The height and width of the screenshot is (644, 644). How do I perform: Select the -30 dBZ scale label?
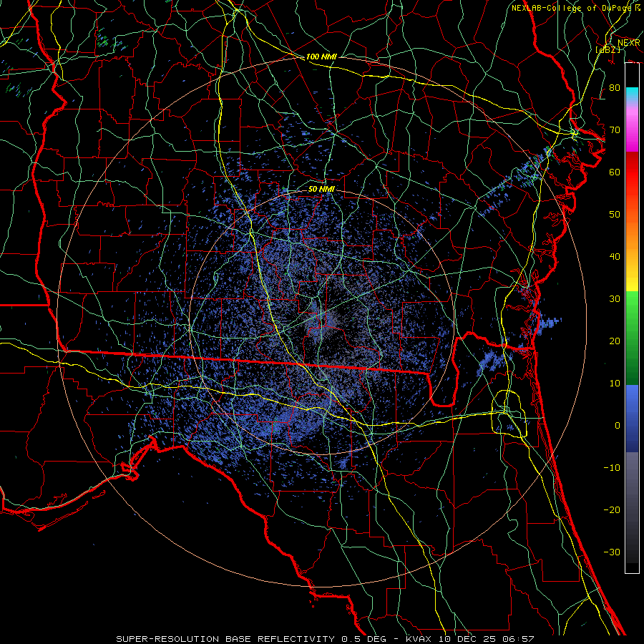(x=612, y=552)
